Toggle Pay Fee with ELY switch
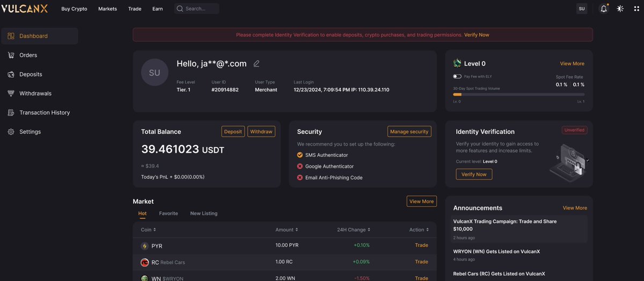Viewport: 644px width, 281px height. click(x=457, y=77)
